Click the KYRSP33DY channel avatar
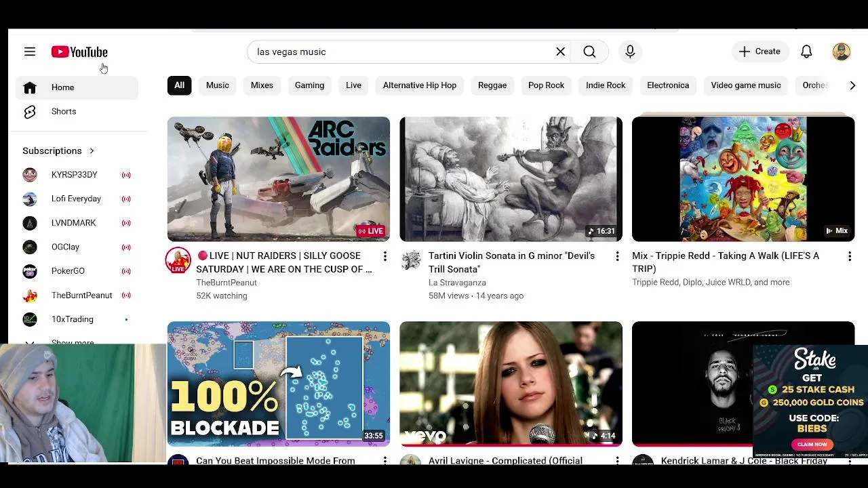The image size is (868, 488). pos(30,175)
